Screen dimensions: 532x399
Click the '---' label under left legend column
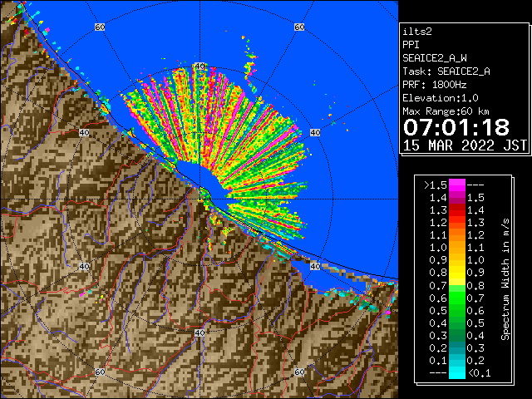click(x=438, y=373)
